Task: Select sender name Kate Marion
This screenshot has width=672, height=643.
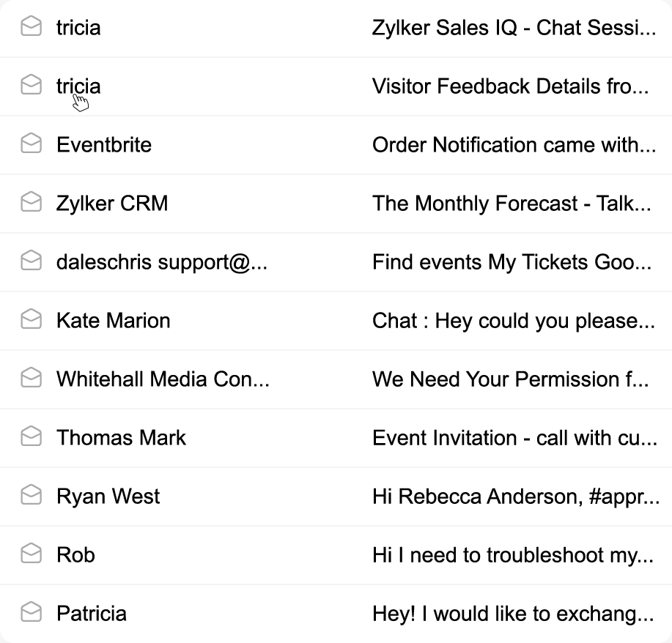Action: pos(113,321)
